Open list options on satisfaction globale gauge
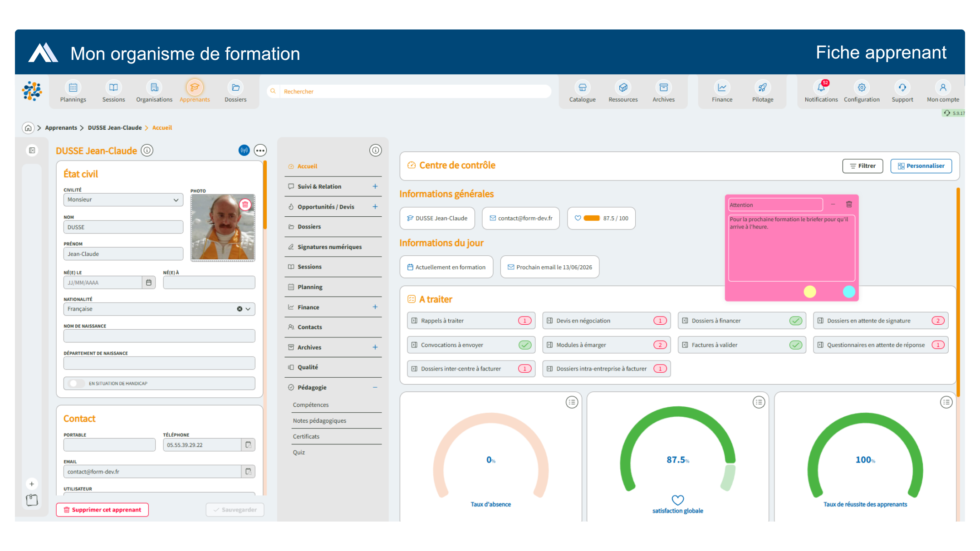Screen dimensions: 980x551 coord(759,402)
